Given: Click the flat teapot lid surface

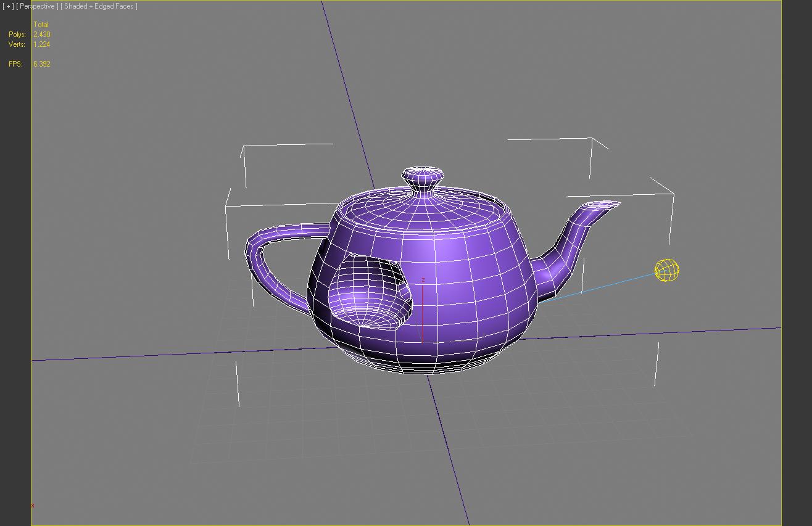Looking at the screenshot, I should tap(426, 205).
